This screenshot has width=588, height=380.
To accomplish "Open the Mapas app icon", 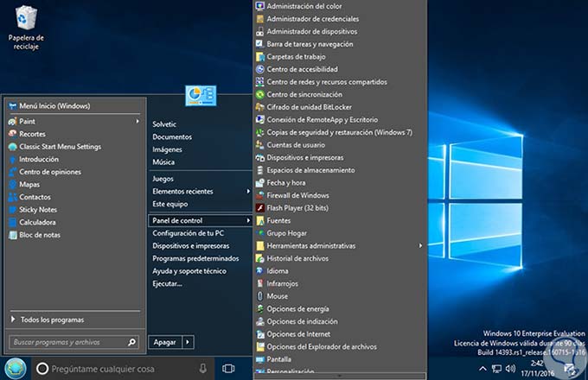I will click(12, 185).
